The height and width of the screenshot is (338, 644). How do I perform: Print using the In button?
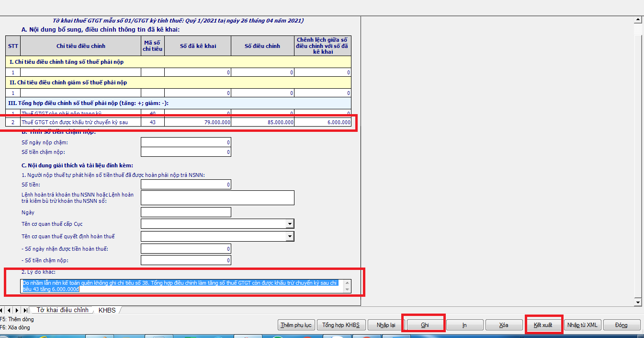pos(464,325)
